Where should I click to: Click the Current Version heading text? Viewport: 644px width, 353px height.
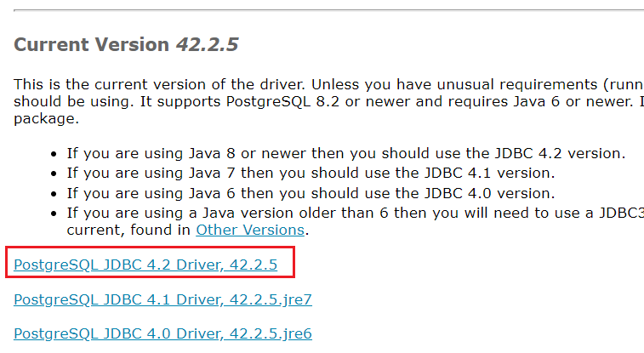point(92,45)
